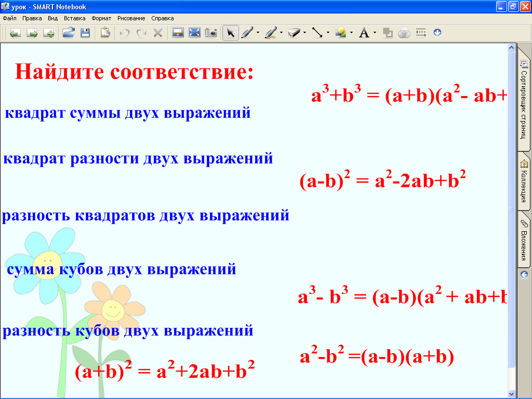Select formula (a-b)² = a²-2ab+b²
The height and width of the screenshot is (399, 532).
pyautogui.click(x=383, y=180)
